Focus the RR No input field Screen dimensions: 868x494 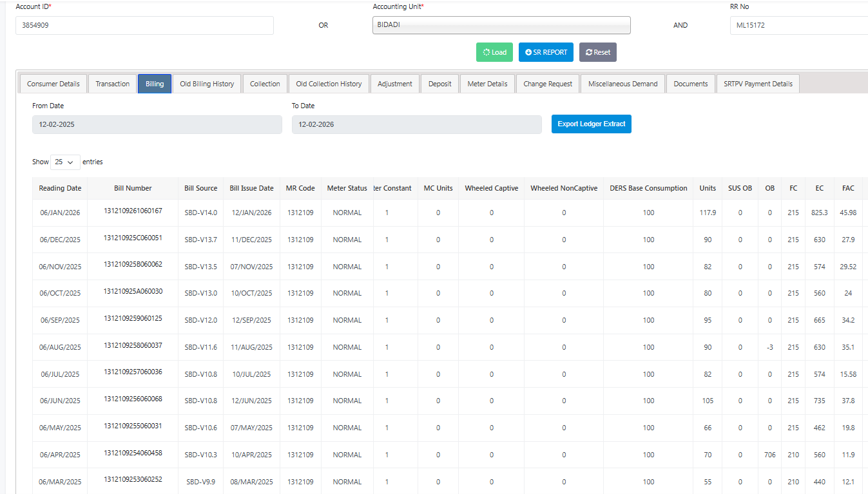click(798, 26)
